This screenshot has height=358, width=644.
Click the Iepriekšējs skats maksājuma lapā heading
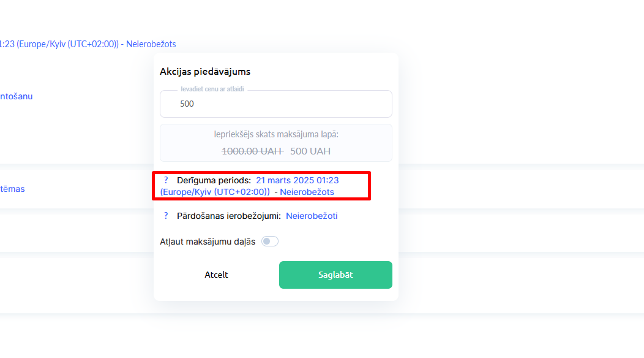click(x=275, y=134)
